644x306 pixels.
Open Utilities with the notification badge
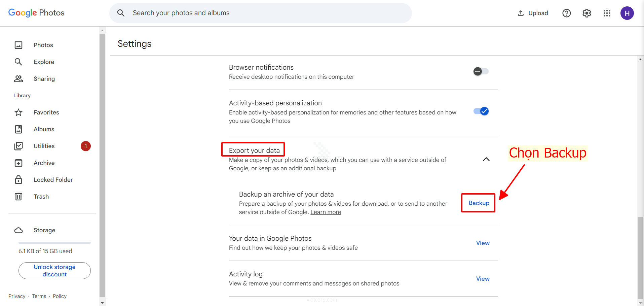[44, 146]
